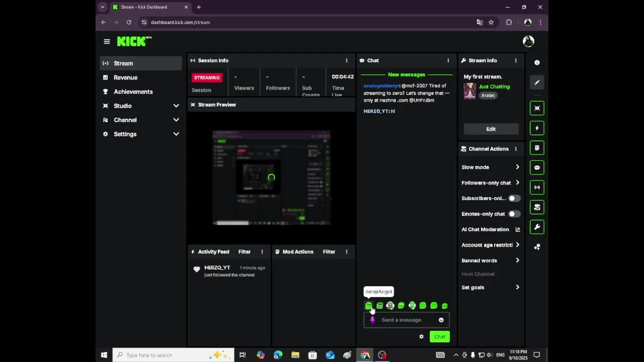Click Windows taskbar search box
The height and width of the screenshot is (362, 644).
173,355
